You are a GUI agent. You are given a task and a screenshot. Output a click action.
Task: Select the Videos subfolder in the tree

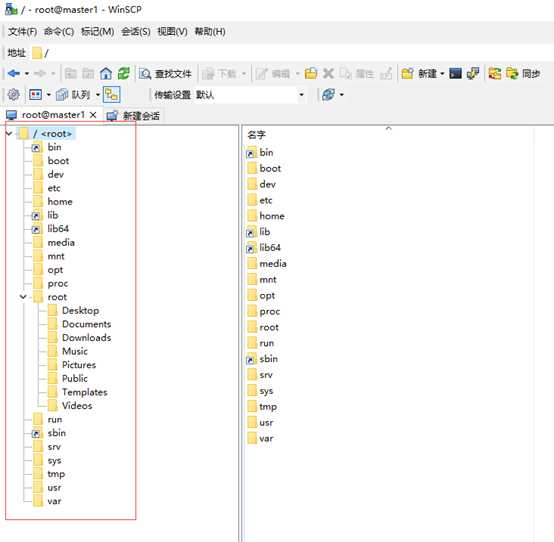[77, 405]
